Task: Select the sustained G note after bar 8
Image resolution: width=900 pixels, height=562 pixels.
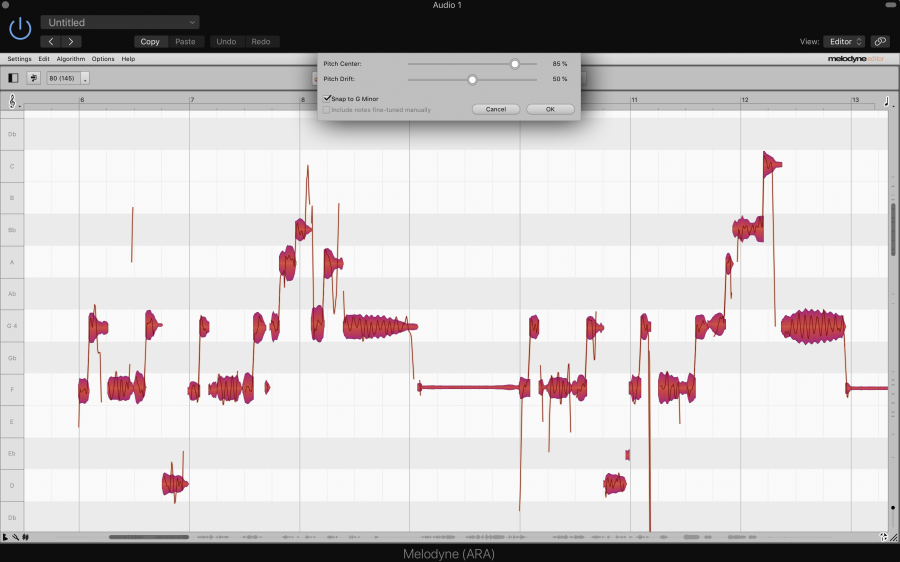Action: pos(379,327)
